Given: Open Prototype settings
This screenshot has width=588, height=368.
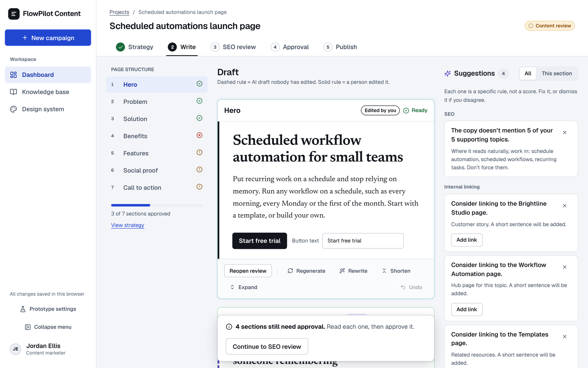Looking at the screenshot, I should click(48, 309).
